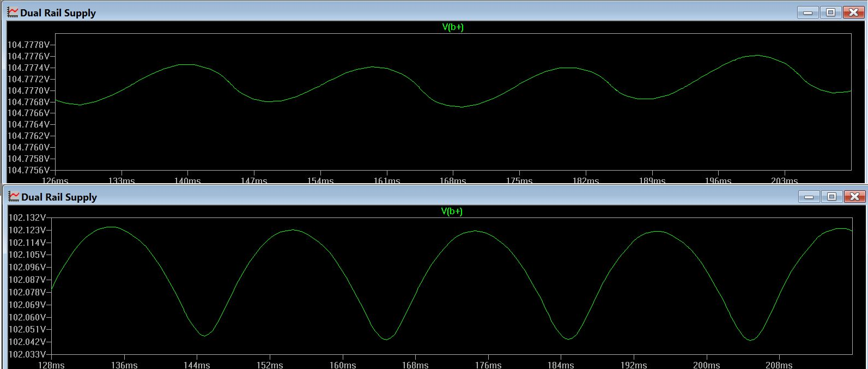Click the 136ms time axis label

coord(124,365)
